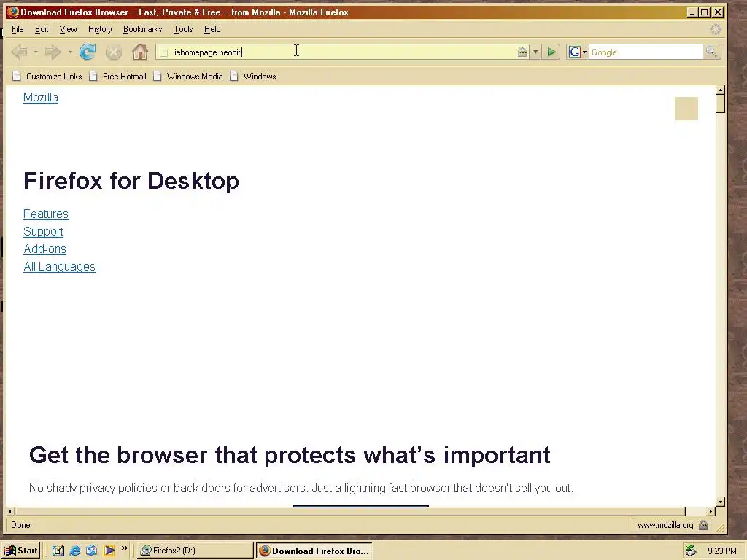
Task: Open the Windows Media bookmark
Action: [188, 76]
